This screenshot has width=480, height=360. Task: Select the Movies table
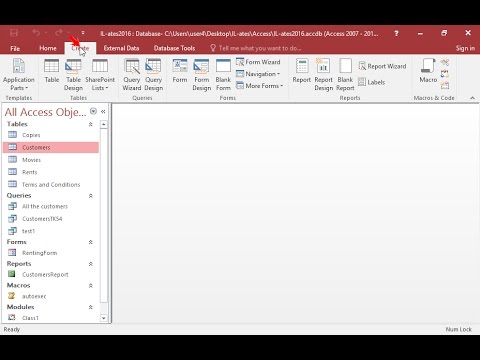coord(51,160)
